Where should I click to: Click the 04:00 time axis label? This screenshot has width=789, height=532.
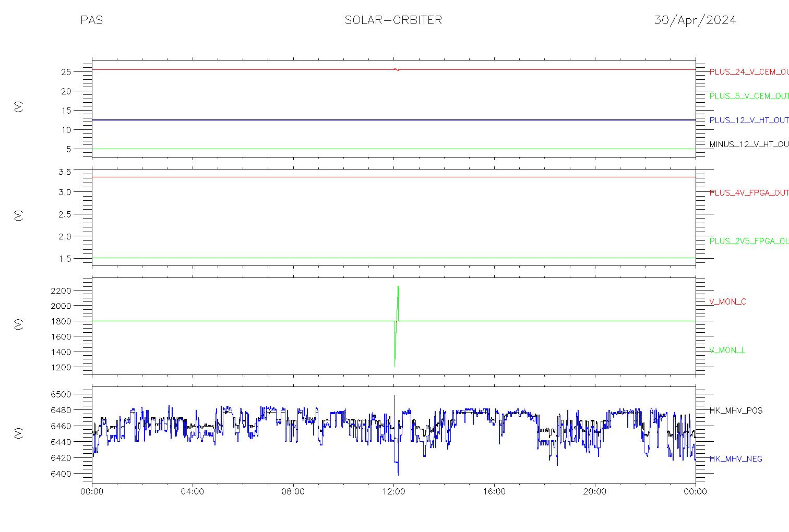193,492
